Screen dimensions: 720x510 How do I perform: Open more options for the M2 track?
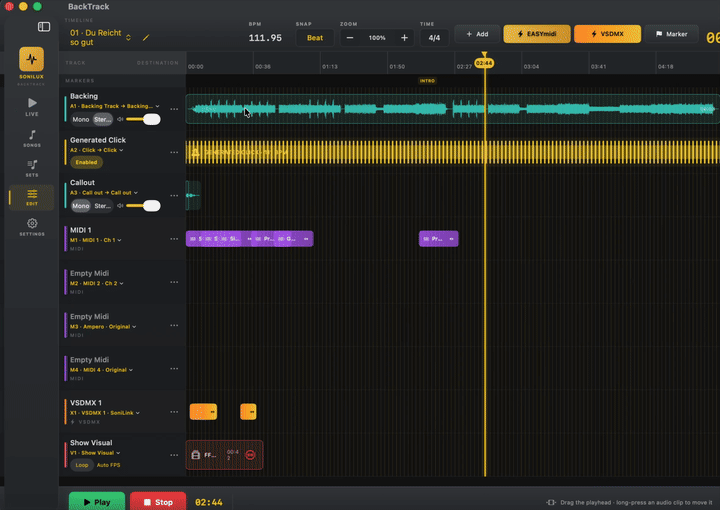click(174, 282)
